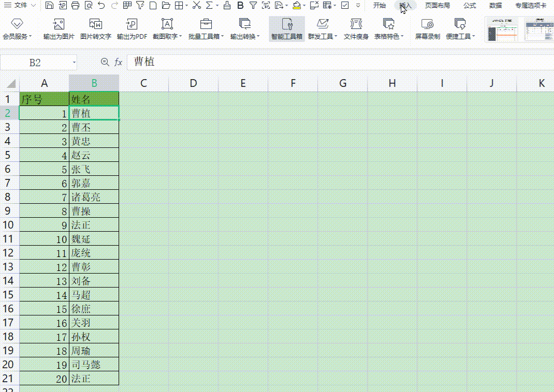
Task: Expand the arrow next to 文件
Action: point(34,5)
